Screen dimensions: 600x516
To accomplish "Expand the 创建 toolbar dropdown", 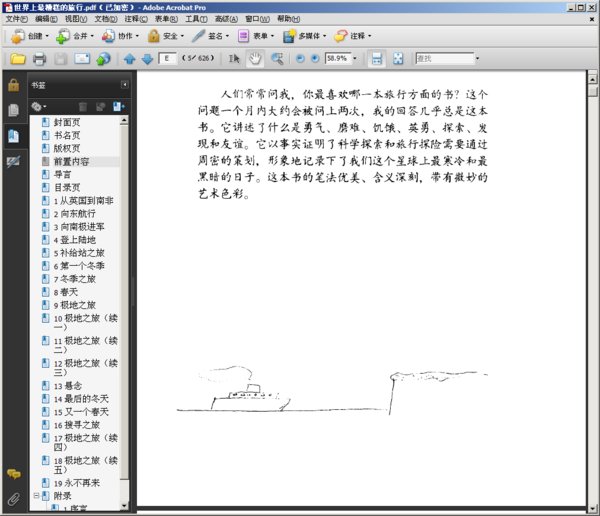I will (47, 36).
